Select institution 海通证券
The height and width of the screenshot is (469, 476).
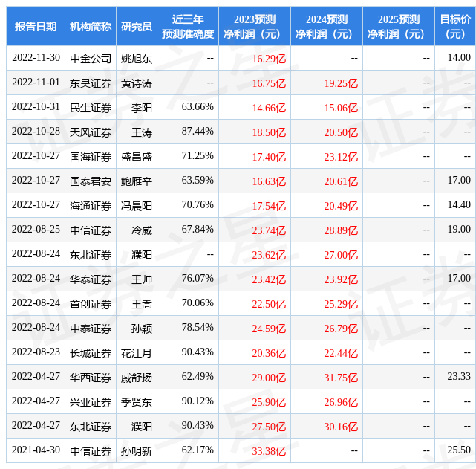point(91,206)
